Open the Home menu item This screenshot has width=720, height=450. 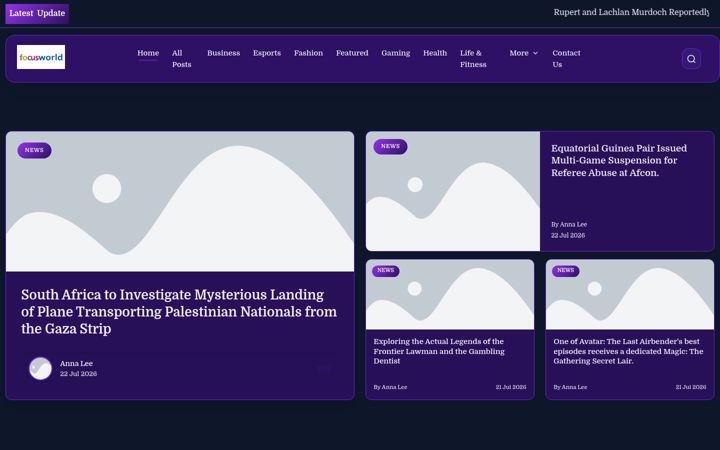coord(148,53)
